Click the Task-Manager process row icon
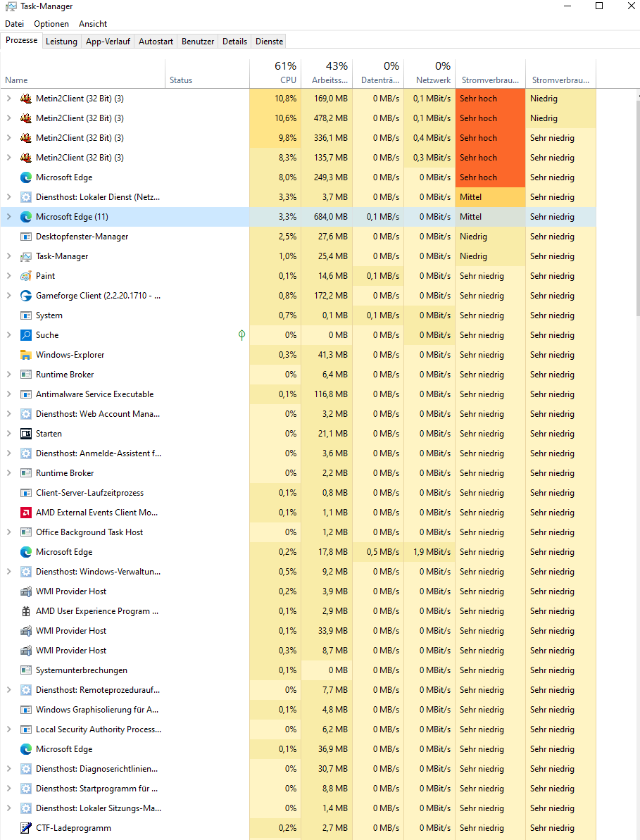 pyautogui.click(x=26, y=256)
